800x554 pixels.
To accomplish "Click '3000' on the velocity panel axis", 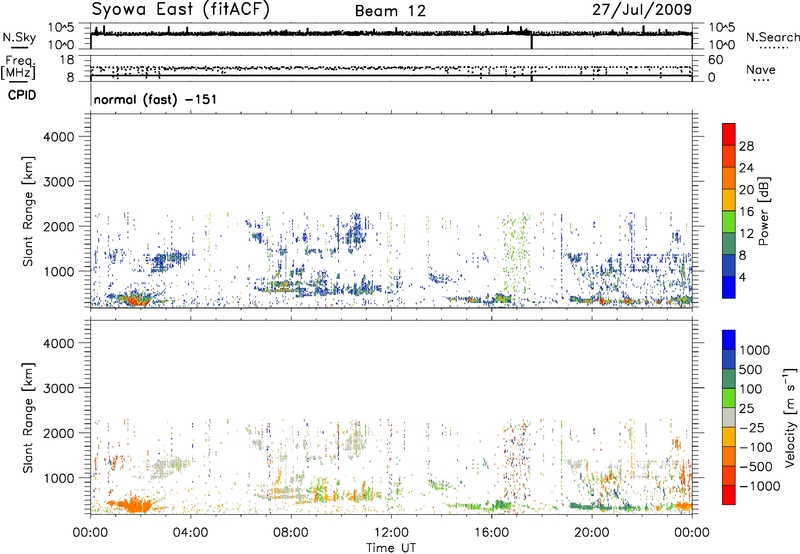I will 58,388.
